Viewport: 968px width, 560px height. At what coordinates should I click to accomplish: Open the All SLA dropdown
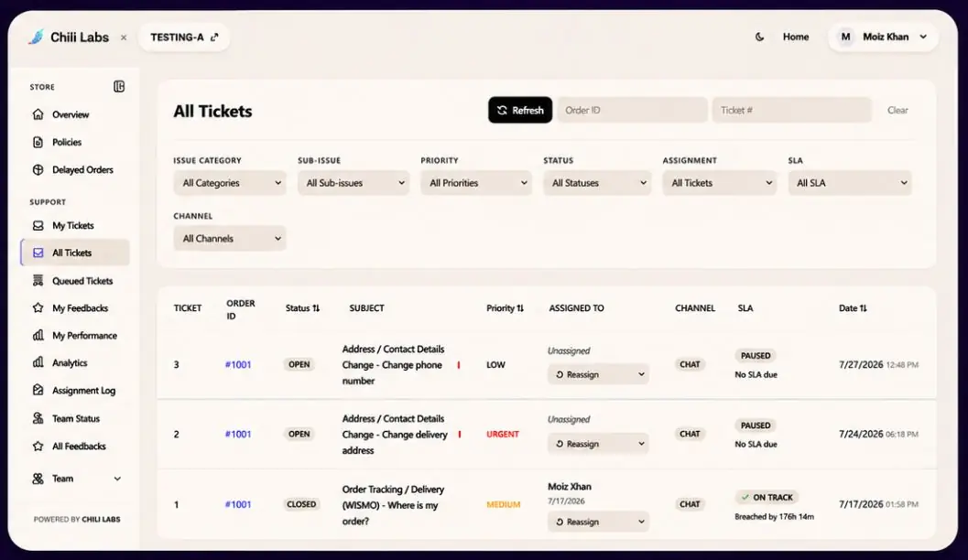pyautogui.click(x=850, y=183)
